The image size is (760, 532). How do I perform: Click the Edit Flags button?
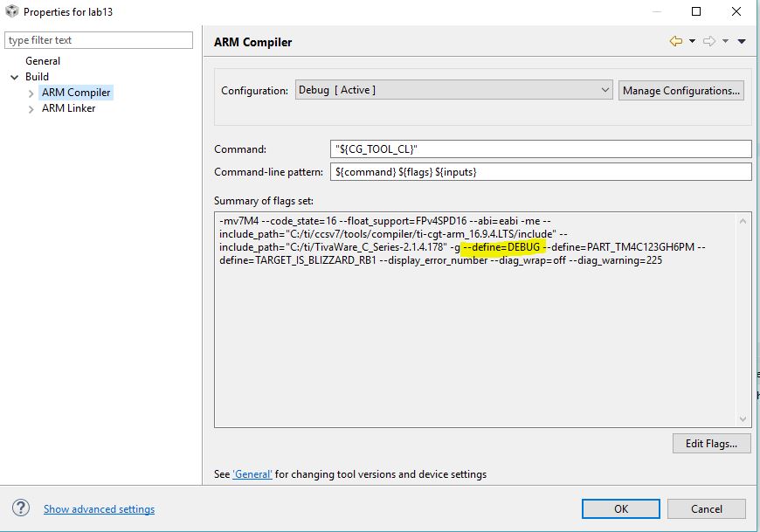click(x=711, y=443)
